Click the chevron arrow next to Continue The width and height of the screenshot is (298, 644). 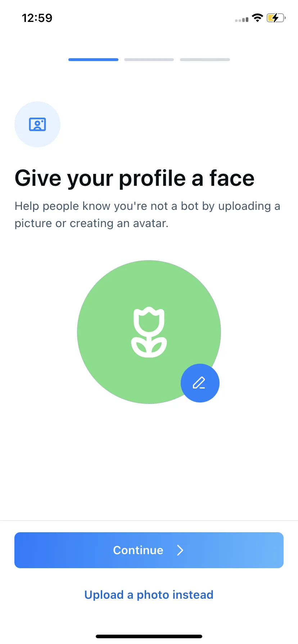180,550
